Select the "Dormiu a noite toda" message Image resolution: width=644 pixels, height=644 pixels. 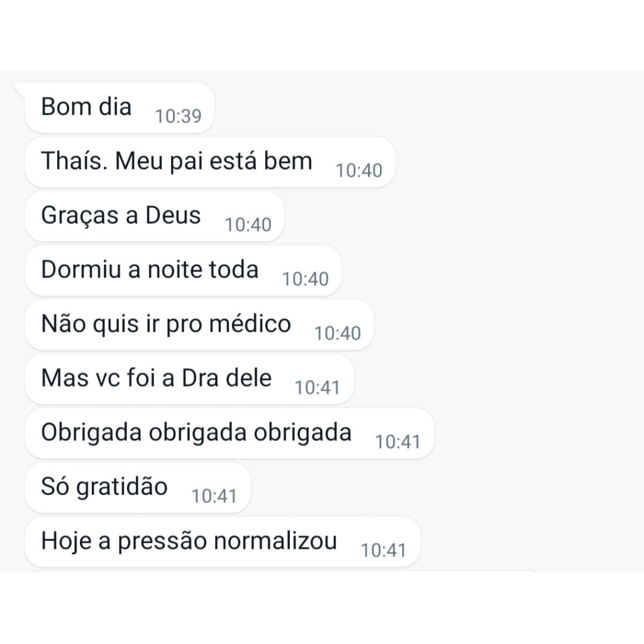pyautogui.click(x=150, y=270)
